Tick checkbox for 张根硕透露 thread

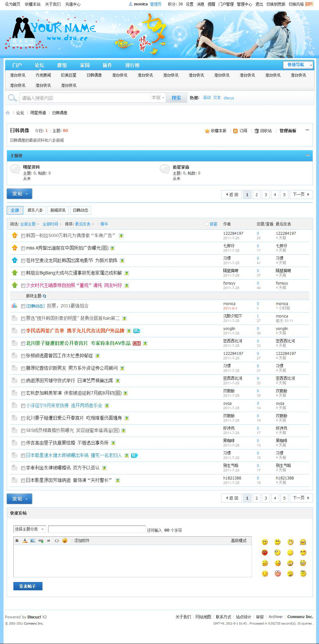tap(23, 356)
